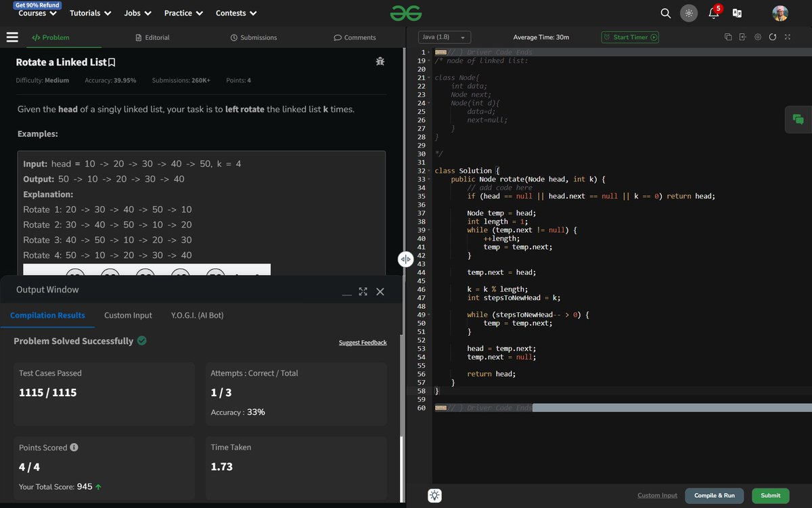Click code line 'return head;' at line 56
Image resolution: width=812 pixels, height=508 pixels.
(491, 374)
